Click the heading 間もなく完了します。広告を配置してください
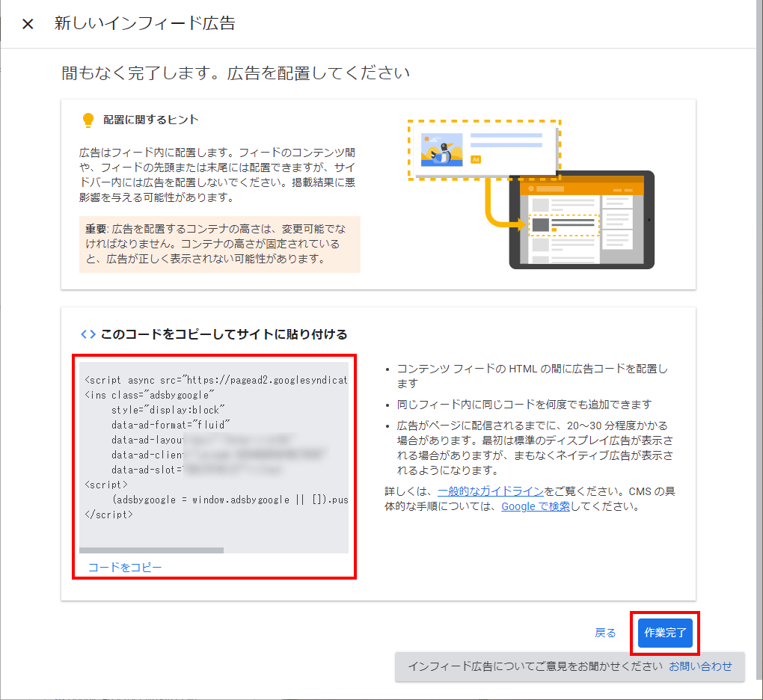 tap(236, 73)
